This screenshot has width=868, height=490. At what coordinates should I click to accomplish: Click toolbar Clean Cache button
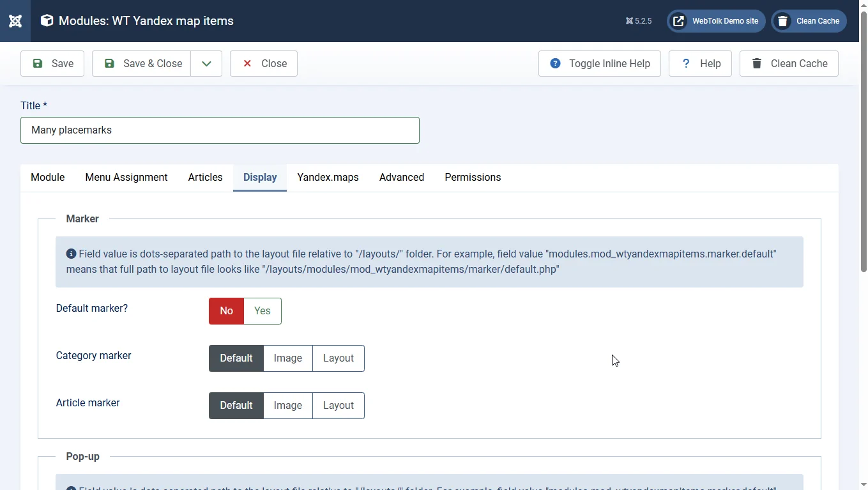click(789, 63)
